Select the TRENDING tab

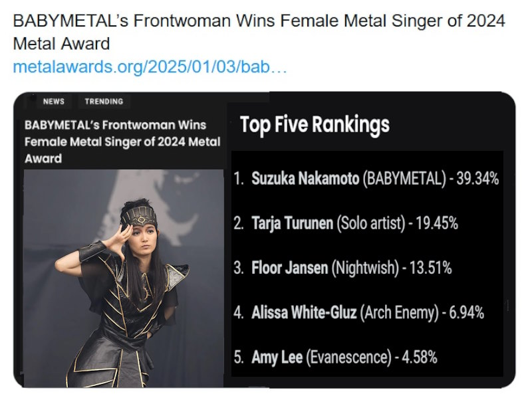point(104,102)
